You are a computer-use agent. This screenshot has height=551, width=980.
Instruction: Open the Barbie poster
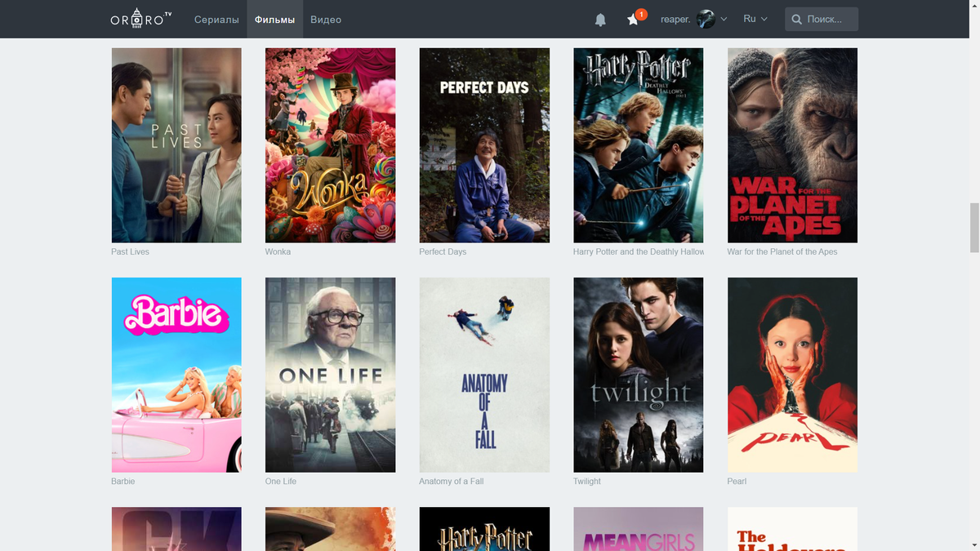(176, 375)
